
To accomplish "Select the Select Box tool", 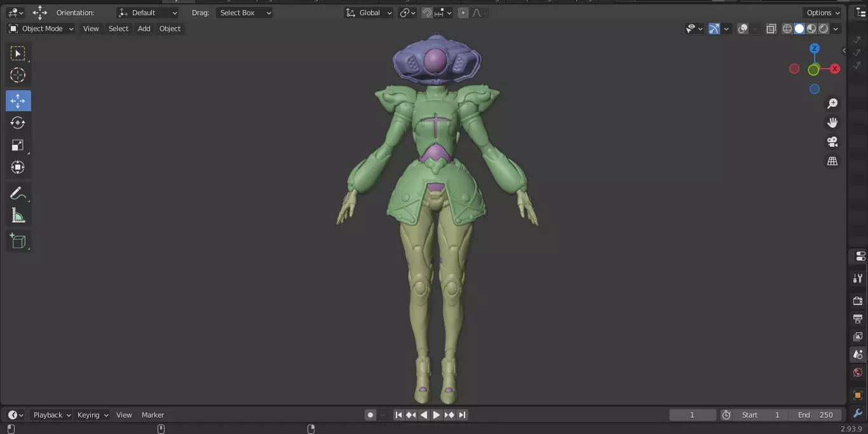I will 18,53.
